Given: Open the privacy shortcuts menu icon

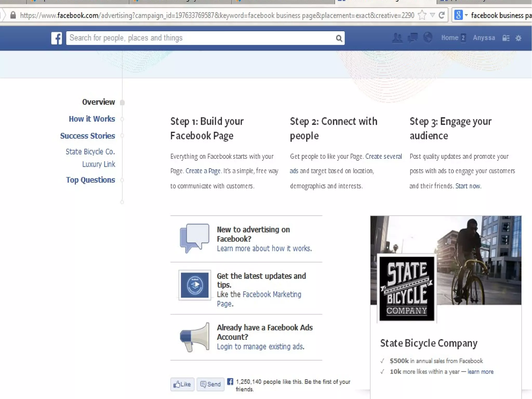Looking at the screenshot, I should pyautogui.click(x=506, y=38).
